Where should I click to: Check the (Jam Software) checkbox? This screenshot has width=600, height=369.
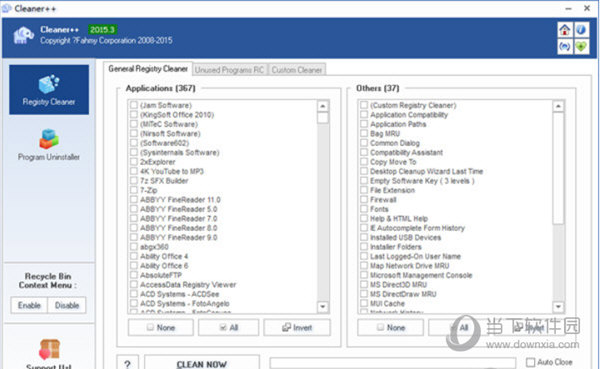click(134, 105)
